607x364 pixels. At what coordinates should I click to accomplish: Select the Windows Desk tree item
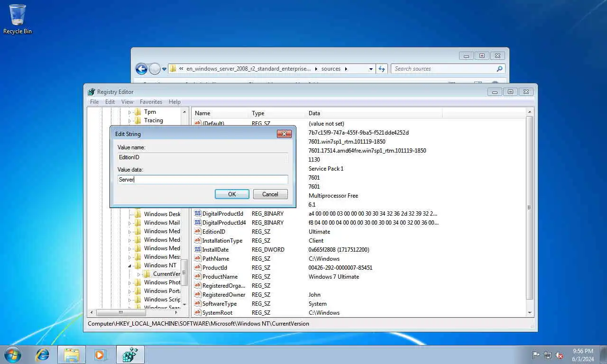click(x=162, y=214)
